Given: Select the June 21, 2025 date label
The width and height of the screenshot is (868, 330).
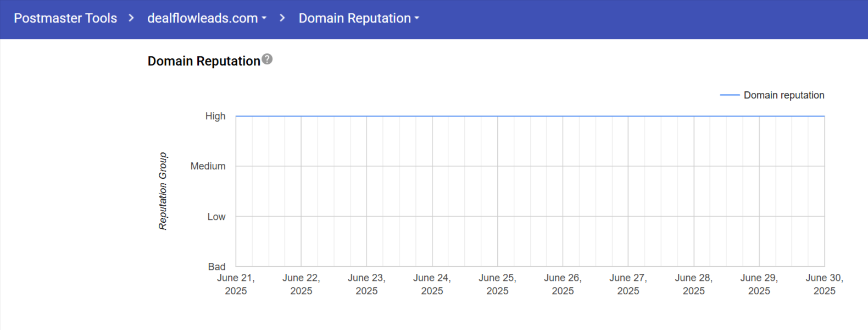Looking at the screenshot, I should click(236, 284).
